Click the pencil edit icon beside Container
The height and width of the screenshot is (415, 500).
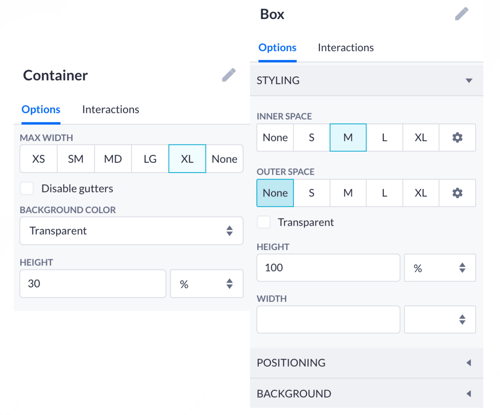229,75
